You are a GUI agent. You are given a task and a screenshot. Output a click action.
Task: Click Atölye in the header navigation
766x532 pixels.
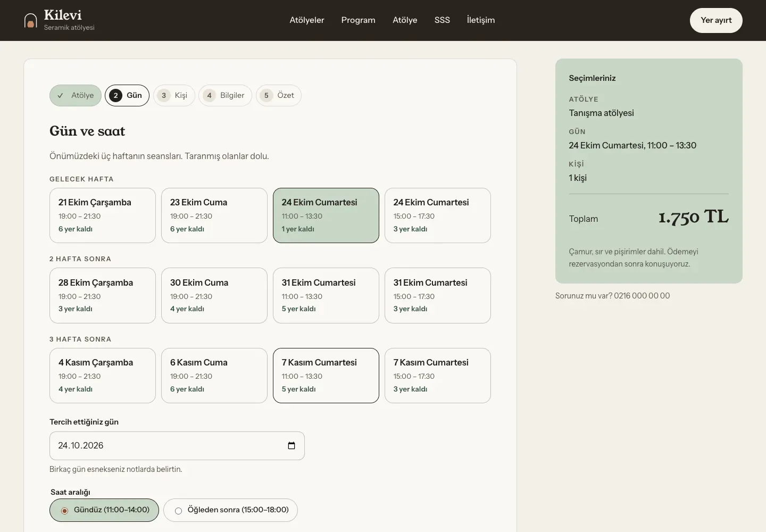click(405, 20)
